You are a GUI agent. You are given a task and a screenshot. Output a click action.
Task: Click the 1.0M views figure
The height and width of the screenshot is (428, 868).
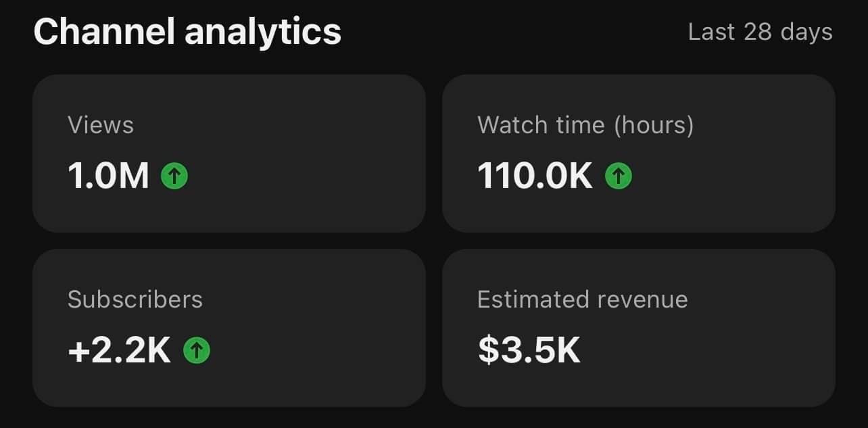click(x=108, y=176)
